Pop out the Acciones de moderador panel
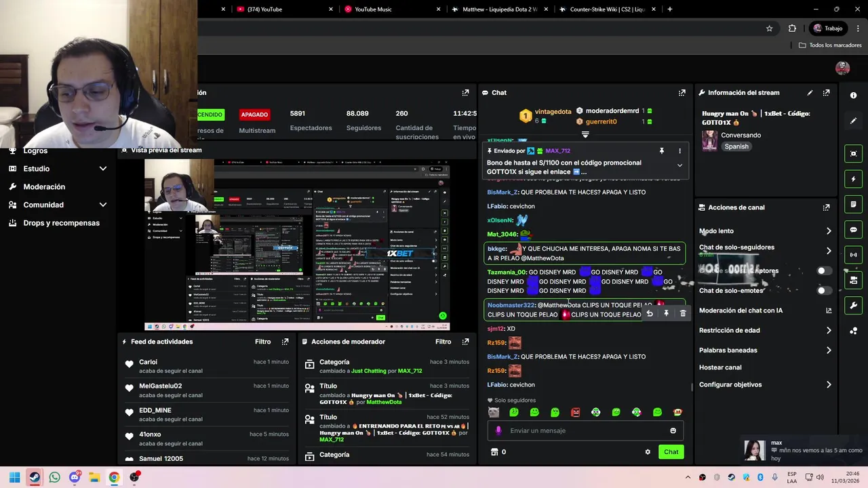Image resolution: width=868 pixels, height=488 pixels. (465, 342)
